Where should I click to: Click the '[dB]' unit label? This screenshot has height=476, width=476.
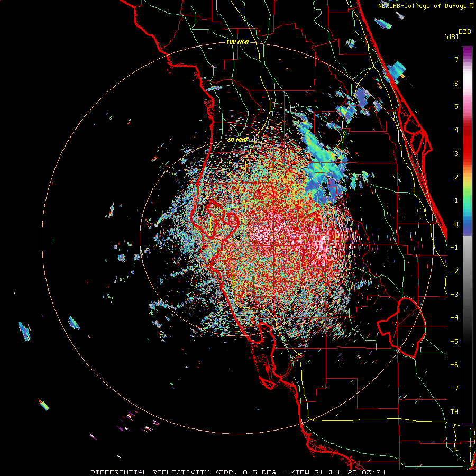coord(452,36)
